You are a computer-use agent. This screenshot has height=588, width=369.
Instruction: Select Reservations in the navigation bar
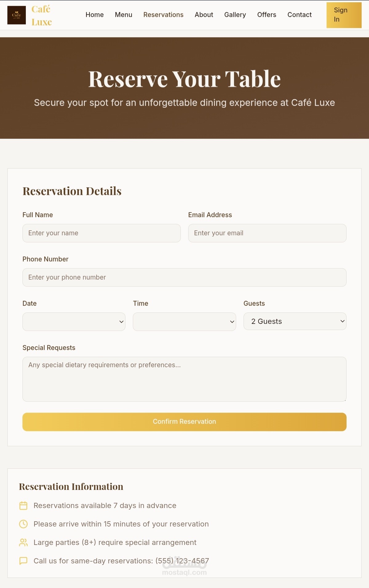(x=163, y=15)
